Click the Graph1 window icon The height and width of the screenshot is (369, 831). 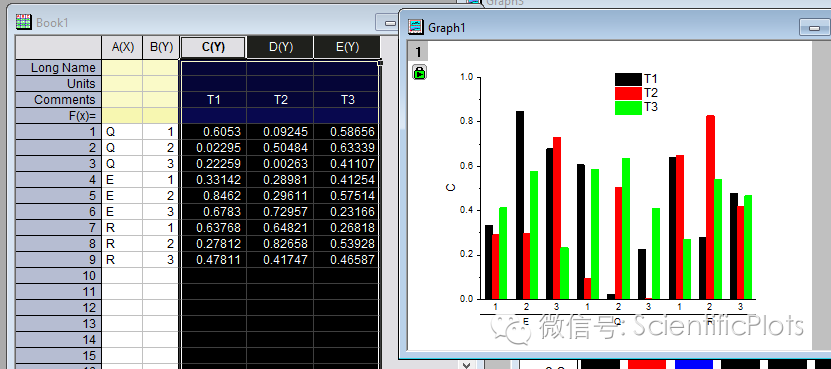416,27
